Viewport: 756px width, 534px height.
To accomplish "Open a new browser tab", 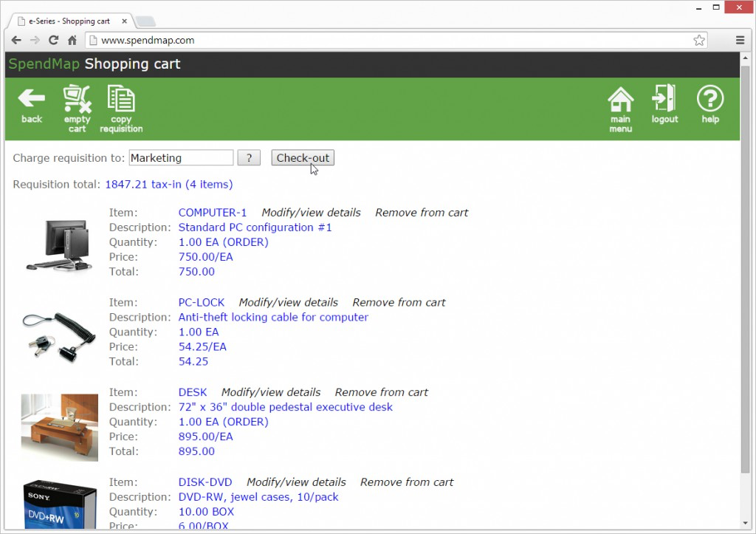I will [x=145, y=21].
